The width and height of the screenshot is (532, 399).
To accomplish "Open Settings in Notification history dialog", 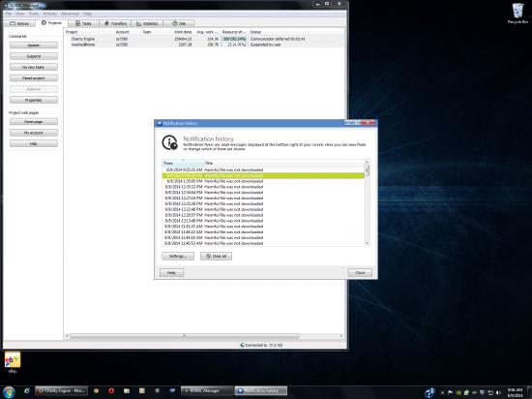I will (x=178, y=256).
